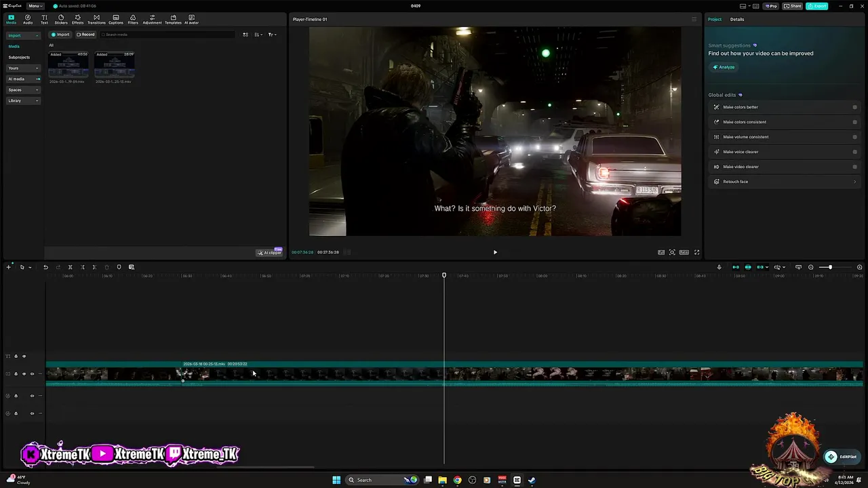Zoom in the timeline with plus icon
The height and width of the screenshot is (488, 868).
point(859,267)
